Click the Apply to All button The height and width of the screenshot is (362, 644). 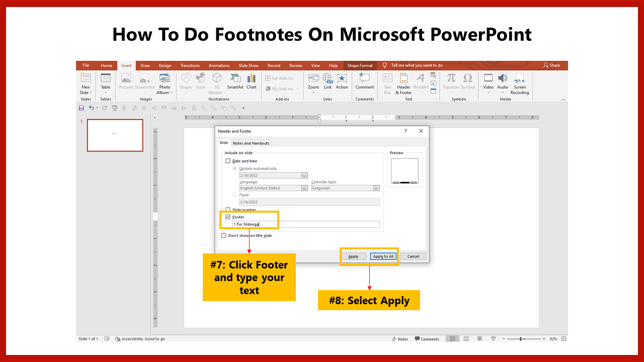click(x=383, y=256)
